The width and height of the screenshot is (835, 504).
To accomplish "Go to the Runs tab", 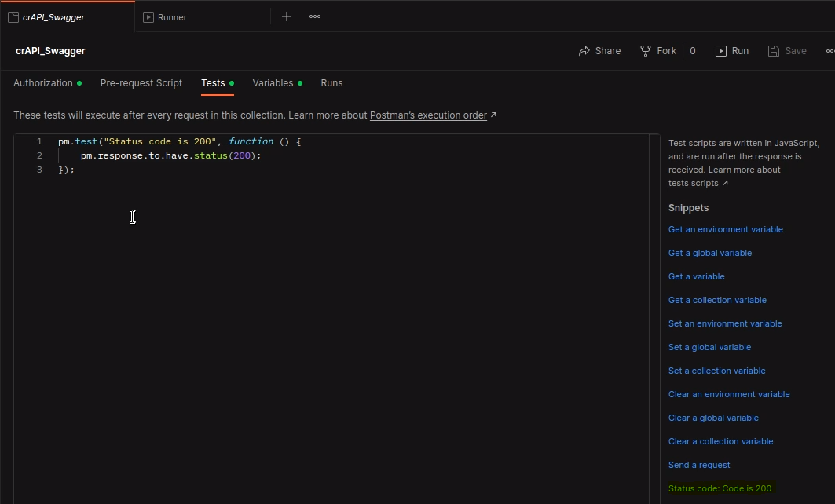I will [x=331, y=83].
